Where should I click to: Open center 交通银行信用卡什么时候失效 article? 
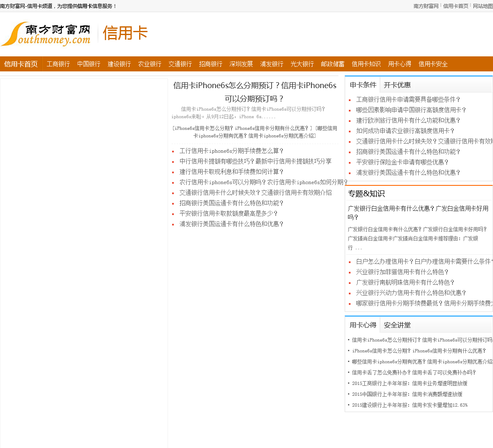[x=255, y=192]
